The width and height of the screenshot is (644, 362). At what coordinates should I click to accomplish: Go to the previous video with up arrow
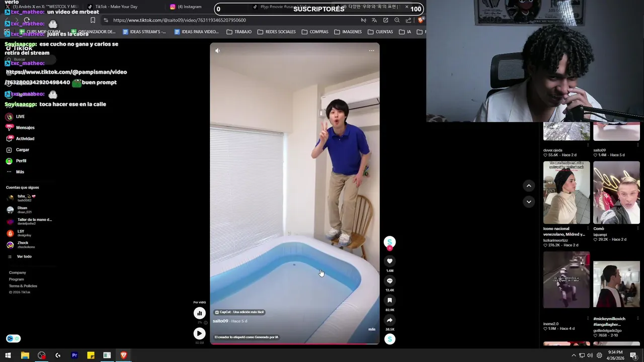[x=529, y=186]
